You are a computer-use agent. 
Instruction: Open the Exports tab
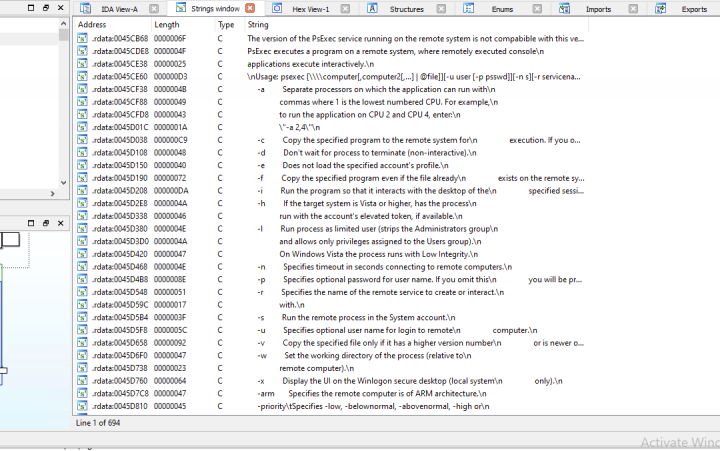(694, 9)
